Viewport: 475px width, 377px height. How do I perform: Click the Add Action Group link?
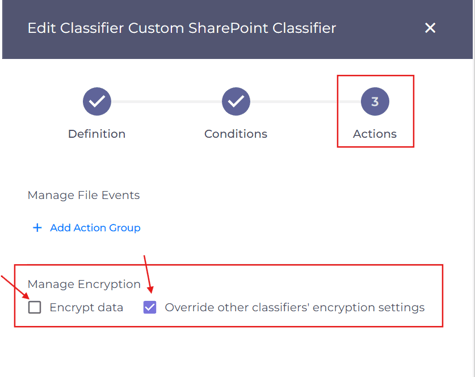(x=95, y=228)
